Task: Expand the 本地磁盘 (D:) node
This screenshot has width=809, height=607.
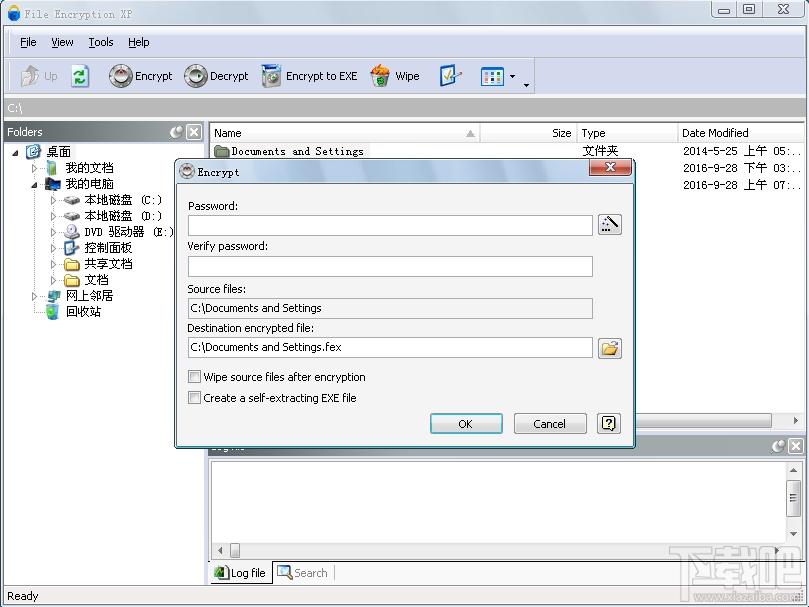Action: 53,216
